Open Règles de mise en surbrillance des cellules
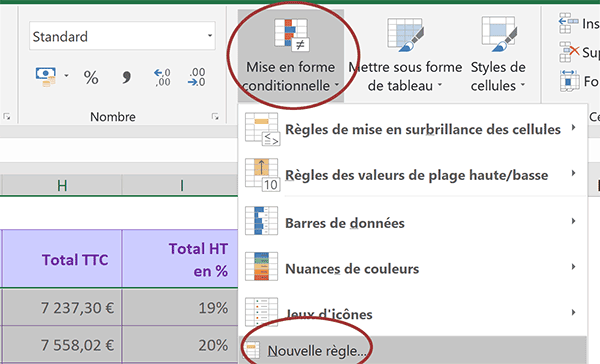Image resolution: width=600 pixels, height=364 pixels. point(412,129)
